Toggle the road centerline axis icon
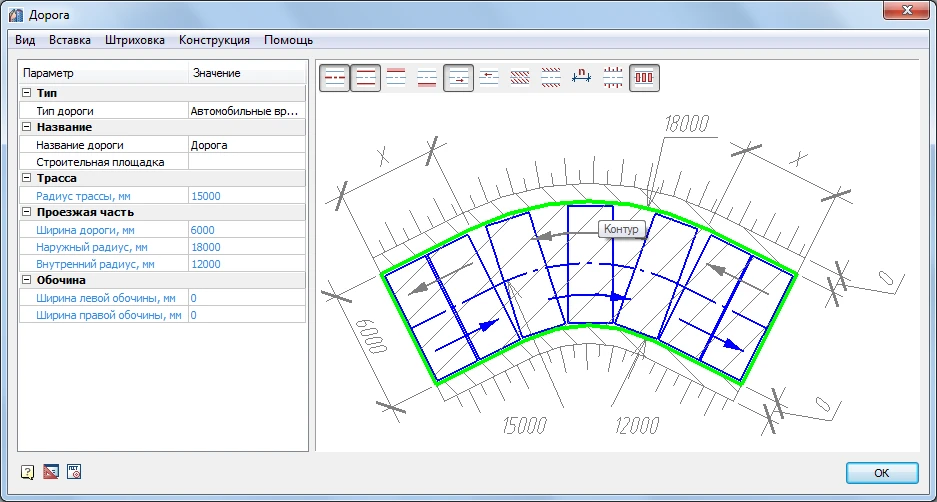937x502 pixels. (334, 78)
